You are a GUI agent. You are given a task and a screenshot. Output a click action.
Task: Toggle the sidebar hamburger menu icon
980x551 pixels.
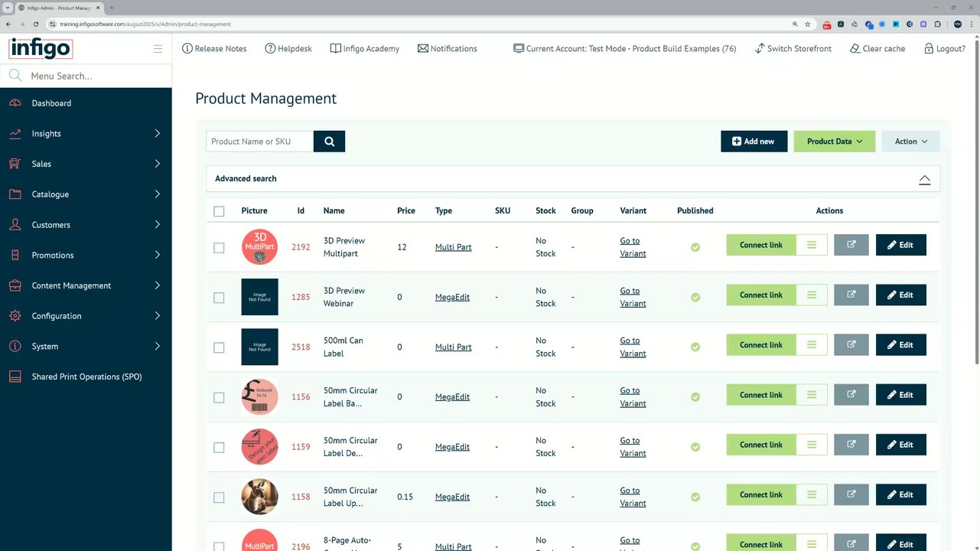coord(158,49)
